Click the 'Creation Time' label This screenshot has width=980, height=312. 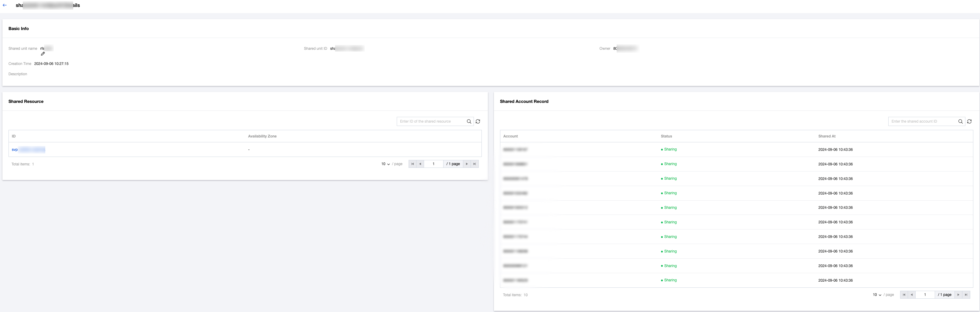(x=20, y=64)
